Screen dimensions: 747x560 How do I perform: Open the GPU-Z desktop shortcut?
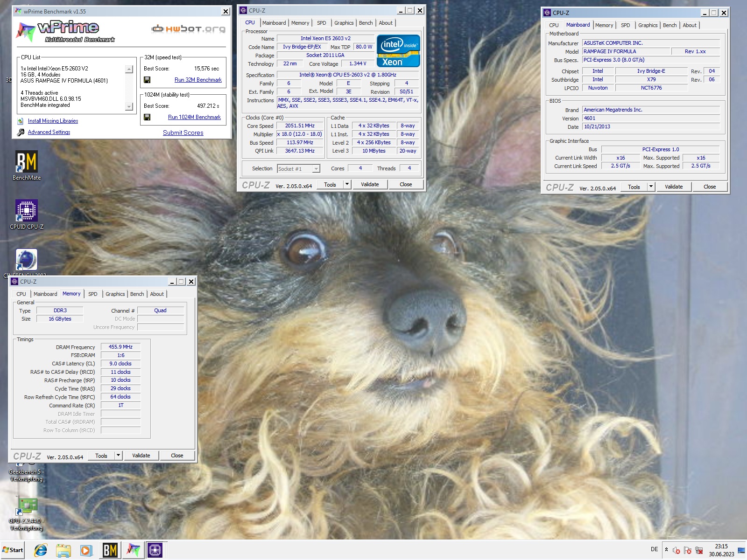[27, 513]
